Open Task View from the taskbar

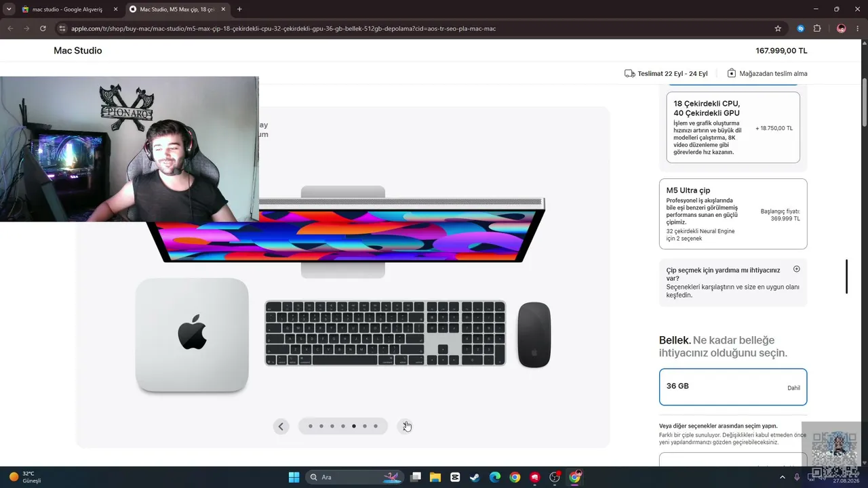tap(416, 477)
